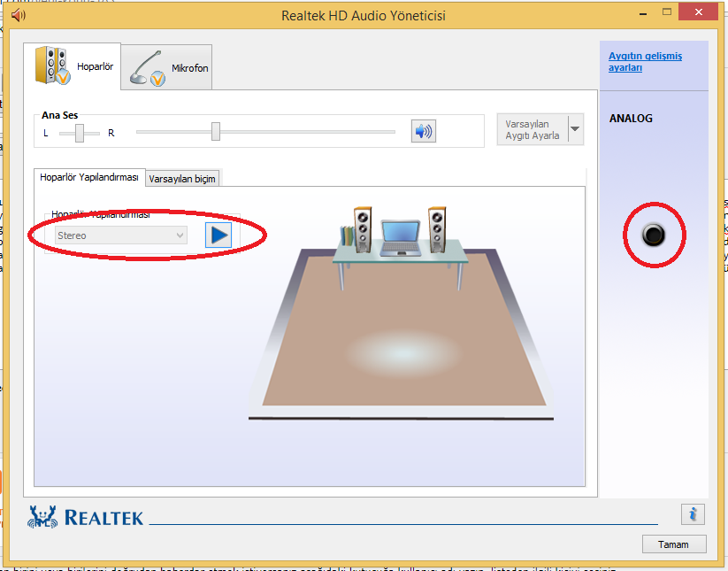Mute the Ana Ses speaker volume

click(424, 132)
